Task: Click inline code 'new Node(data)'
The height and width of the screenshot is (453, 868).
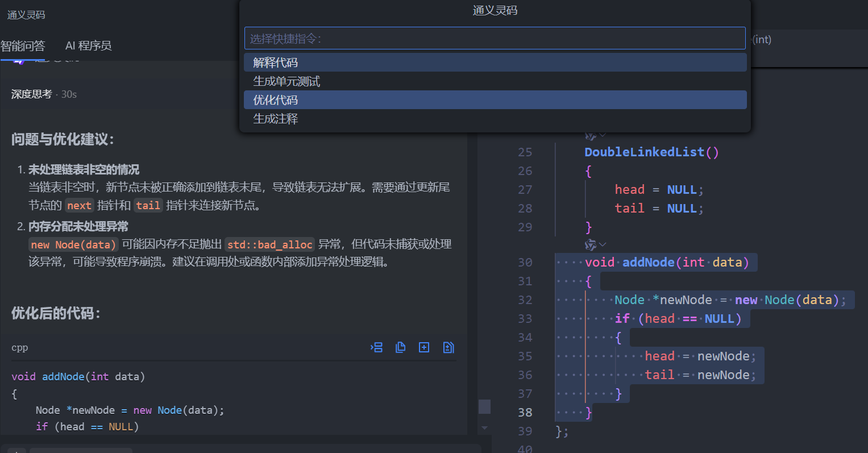Action: [73, 244]
